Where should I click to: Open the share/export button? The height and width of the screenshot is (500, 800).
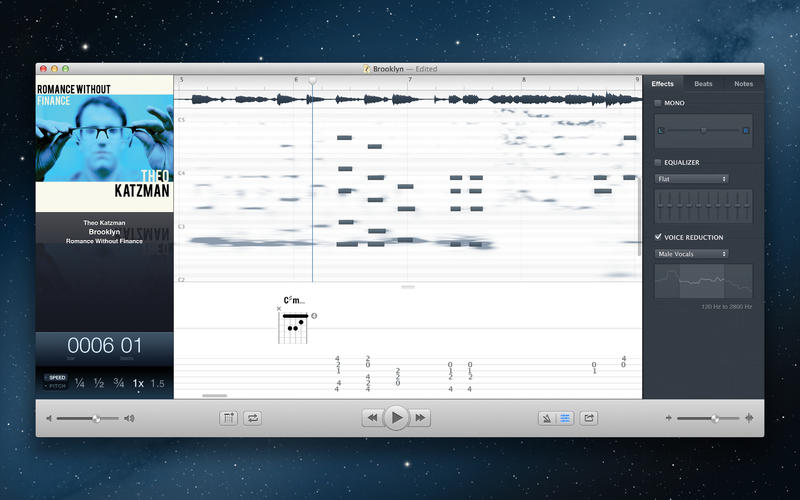pos(589,418)
